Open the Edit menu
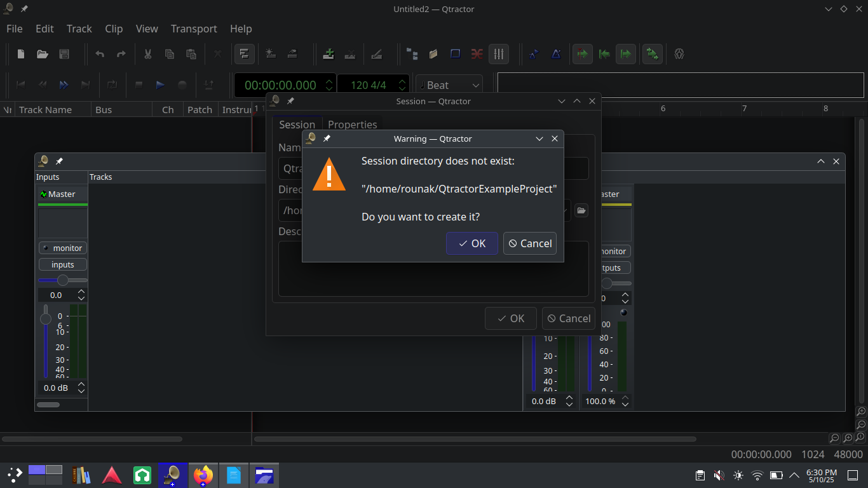This screenshot has height=488, width=868. [44, 29]
